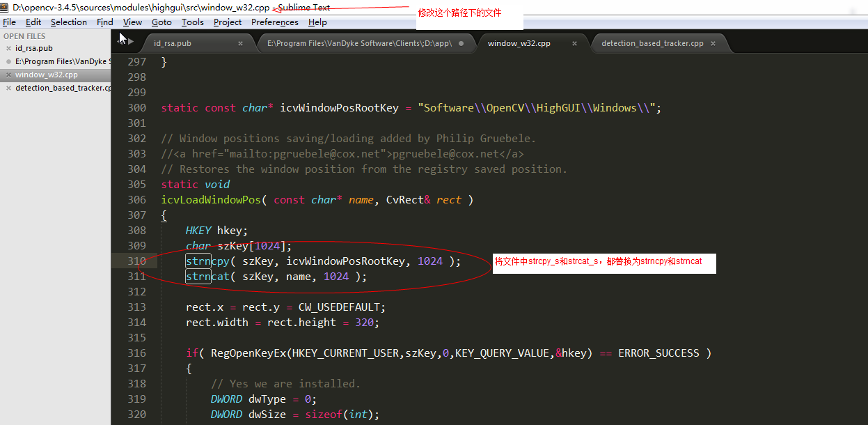Viewport: 868px width, 425px height.
Task: Collapse the OPEN FILES section header
Action: (24, 36)
